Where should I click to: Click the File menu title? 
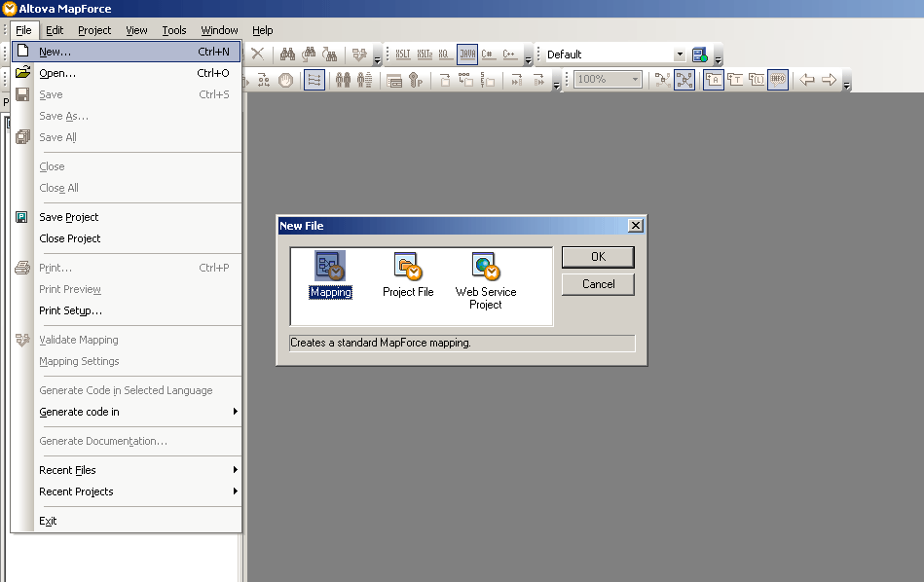coord(23,30)
